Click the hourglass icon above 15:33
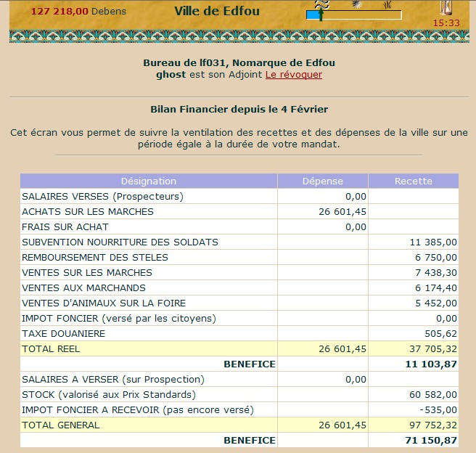The width and height of the screenshot is (476, 453). click(x=446, y=7)
